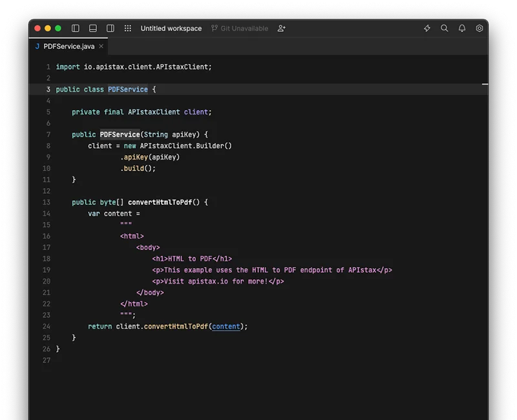517x420 pixels.
Task: Select the PDFService.java tab
Action: coord(68,47)
